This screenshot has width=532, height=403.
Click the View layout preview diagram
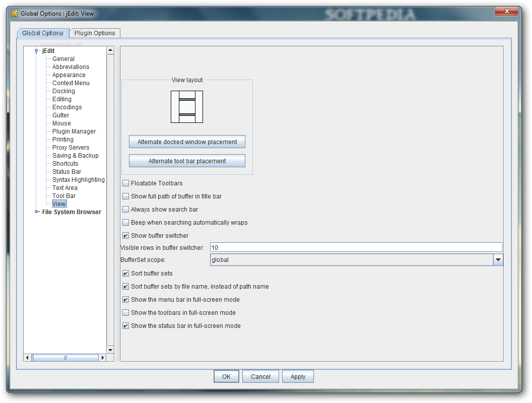point(187,107)
